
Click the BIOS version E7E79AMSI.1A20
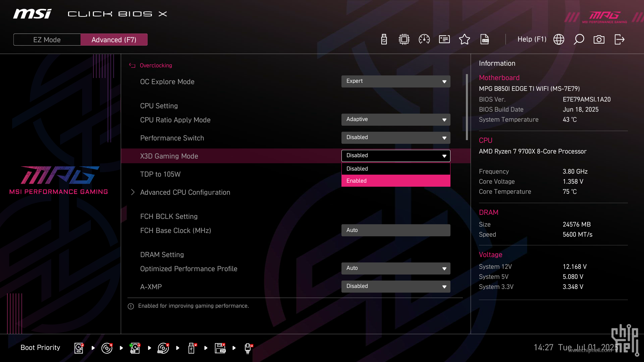587,100
